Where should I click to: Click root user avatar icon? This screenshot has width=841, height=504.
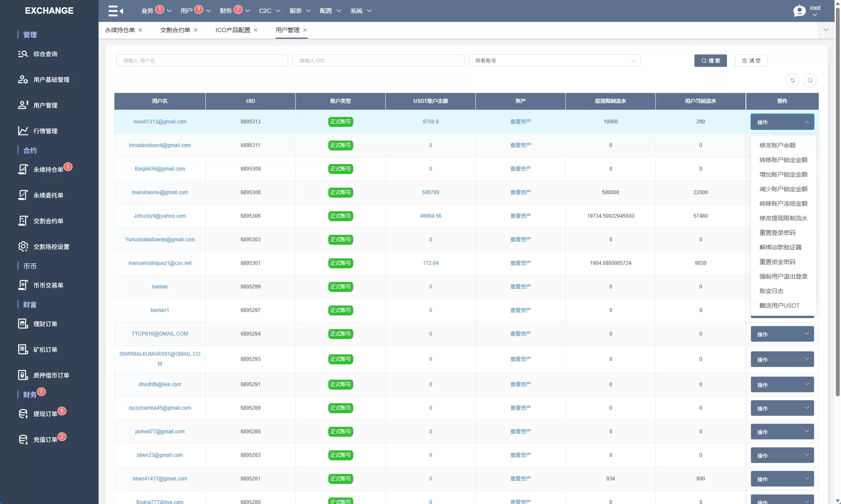tap(799, 11)
